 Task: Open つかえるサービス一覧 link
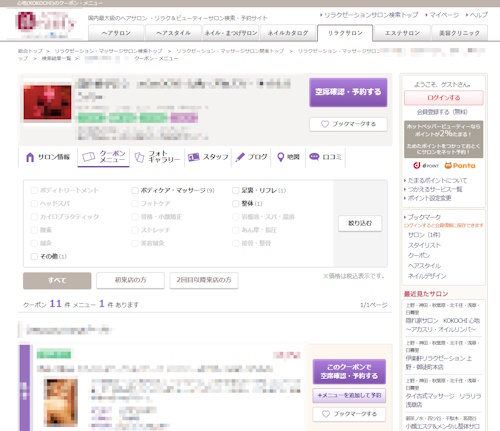tap(435, 189)
